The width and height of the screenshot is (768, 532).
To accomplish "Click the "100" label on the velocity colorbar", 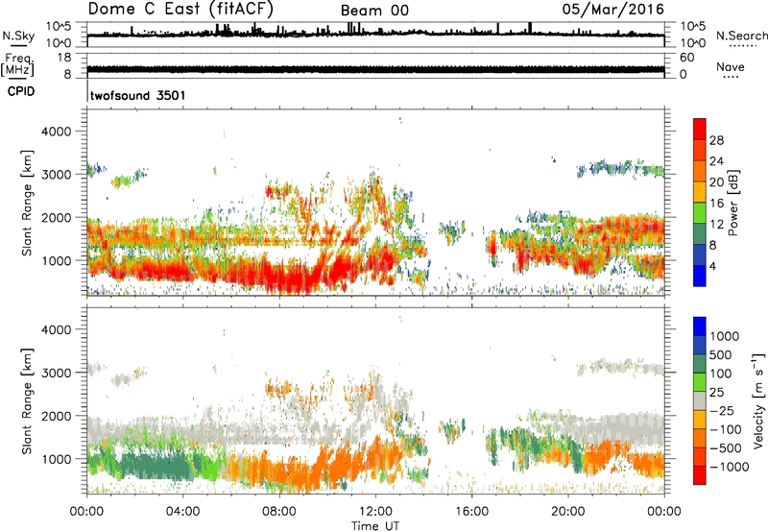I will [x=721, y=374].
